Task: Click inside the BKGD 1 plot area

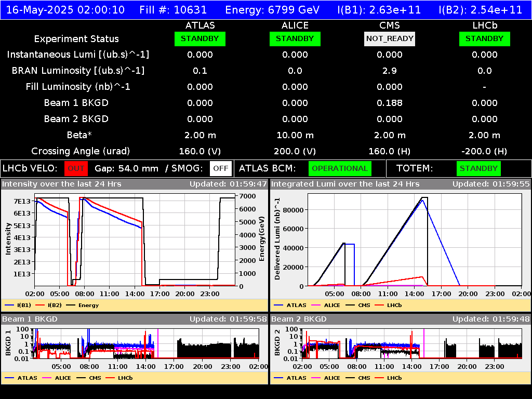Action: 146,343
